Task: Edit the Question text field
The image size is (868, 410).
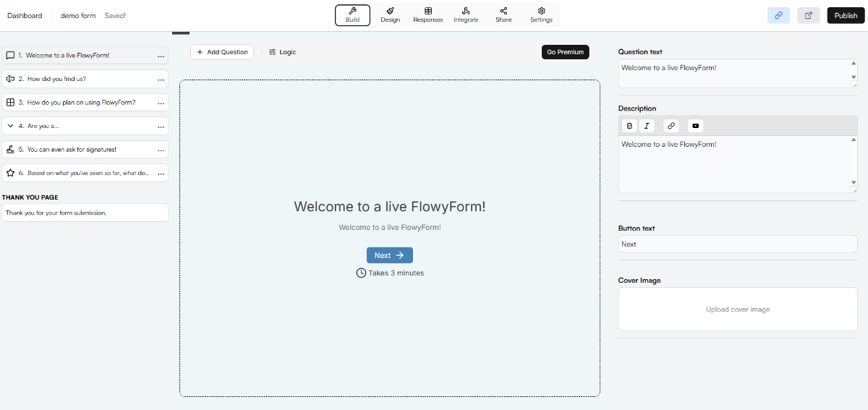Action: click(x=738, y=73)
